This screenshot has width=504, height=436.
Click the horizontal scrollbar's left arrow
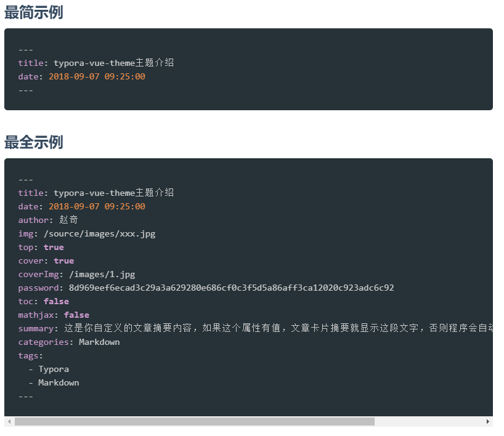click(9, 422)
